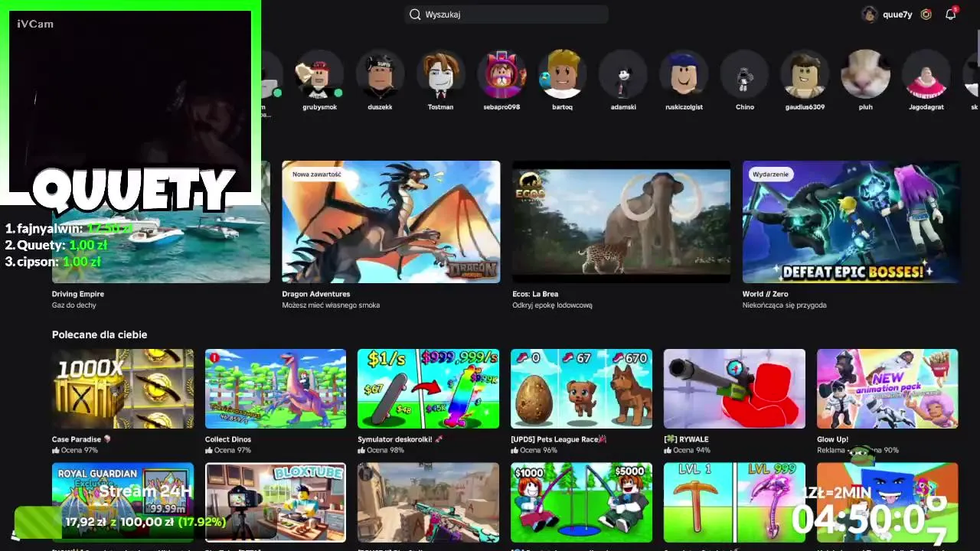Click the Możesz mieć własnego smoka subtitle

coord(331,305)
